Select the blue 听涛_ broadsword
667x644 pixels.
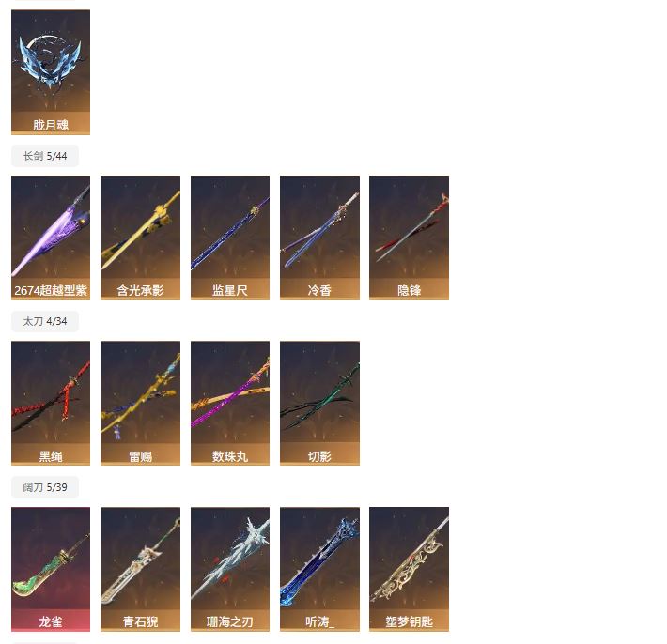tap(320, 569)
